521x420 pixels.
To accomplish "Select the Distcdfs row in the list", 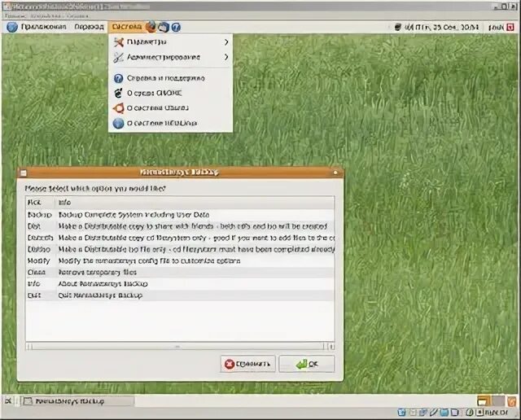I will tap(180, 238).
